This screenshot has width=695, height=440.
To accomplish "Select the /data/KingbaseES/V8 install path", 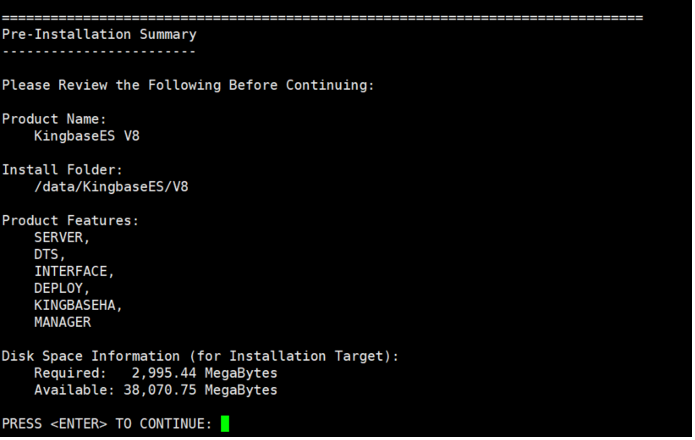I will (111, 187).
